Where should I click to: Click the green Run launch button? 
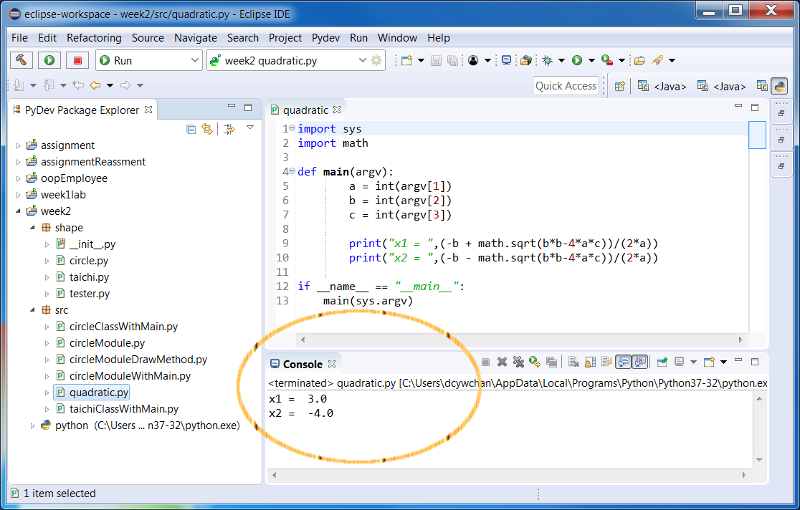(x=49, y=60)
